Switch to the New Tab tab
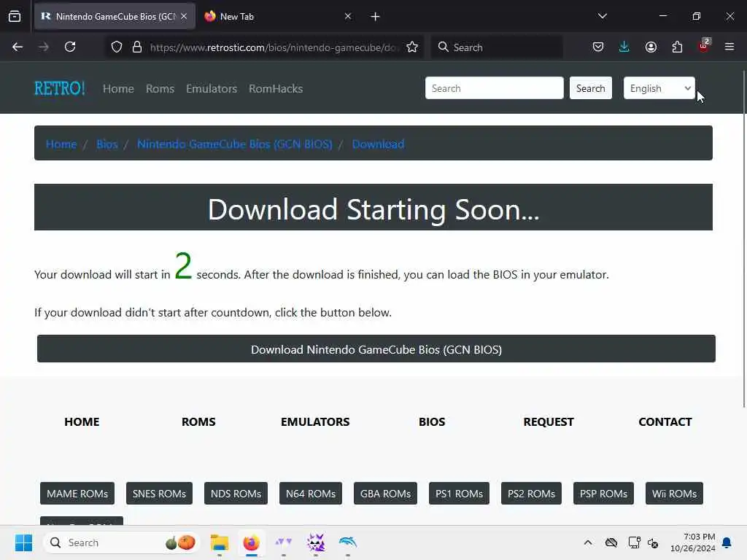The width and height of the screenshot is (747, 560). [277, 16]
